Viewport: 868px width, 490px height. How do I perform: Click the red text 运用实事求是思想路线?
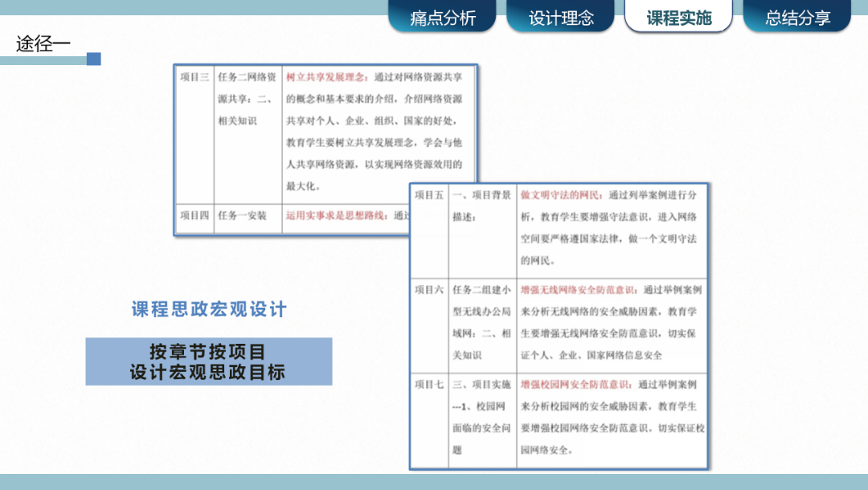point(341,215)
